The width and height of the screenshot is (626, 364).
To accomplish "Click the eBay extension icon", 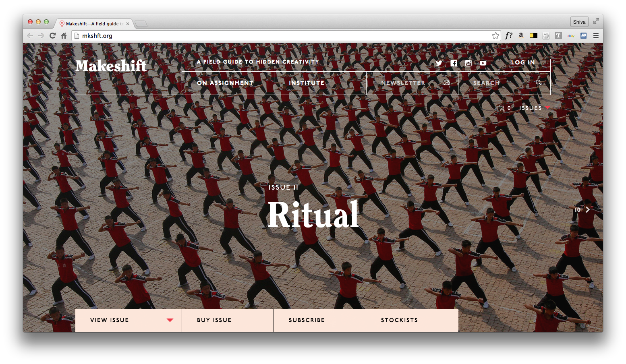I will pos(571,36).
